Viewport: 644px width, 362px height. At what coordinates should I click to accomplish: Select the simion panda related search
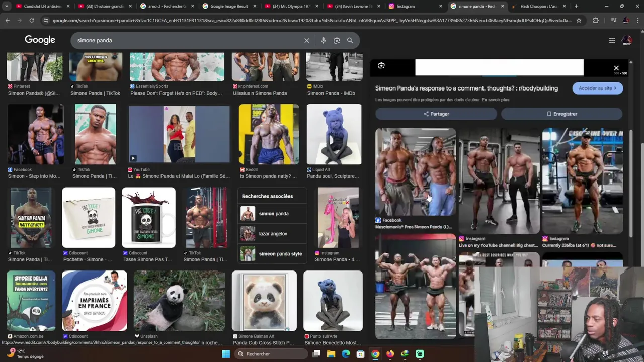coord(272,214)
